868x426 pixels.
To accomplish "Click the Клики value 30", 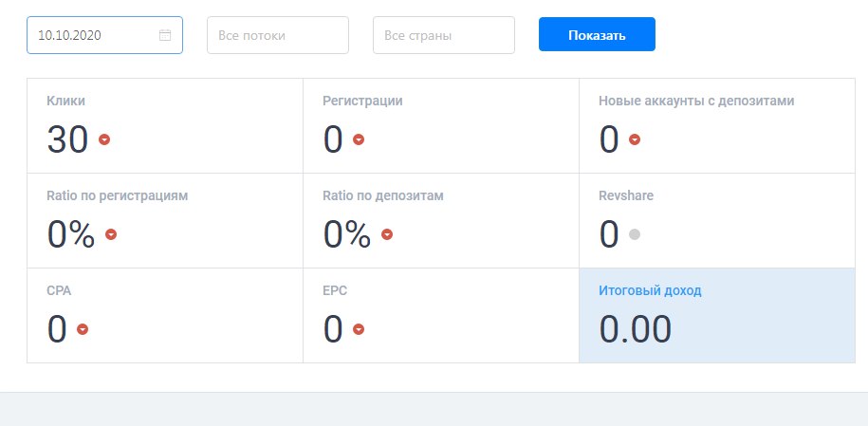I will [67, 139].
